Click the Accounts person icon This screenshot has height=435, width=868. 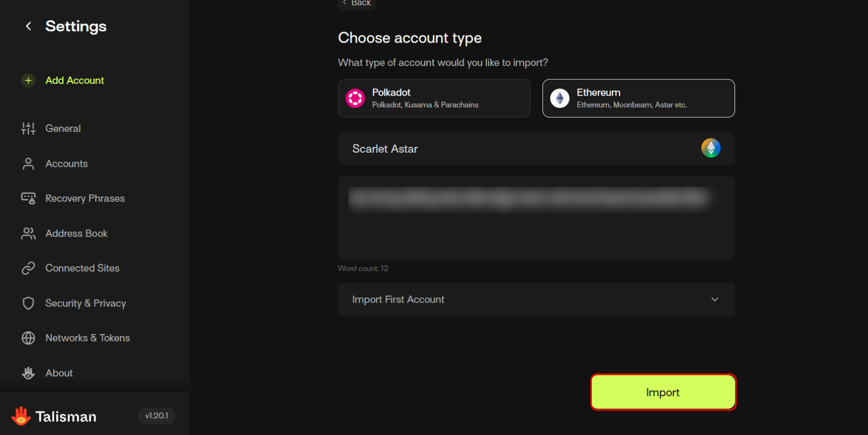point(28,164)
